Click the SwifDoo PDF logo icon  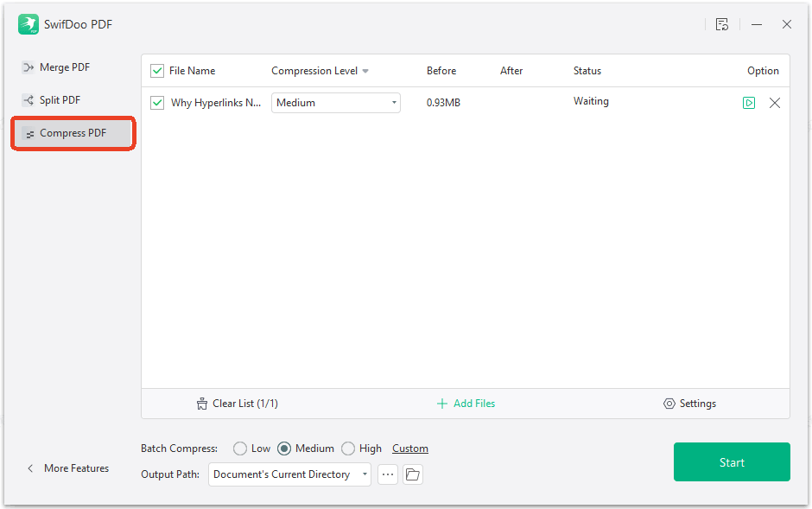click(x=28, y=24)
